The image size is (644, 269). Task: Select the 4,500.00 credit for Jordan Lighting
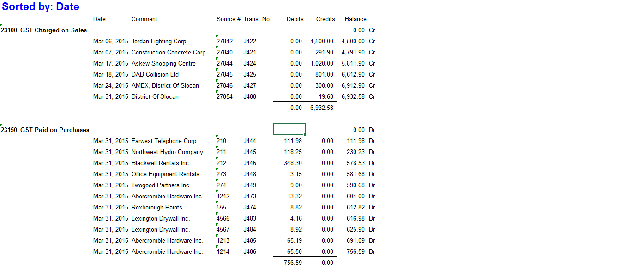click(322, 41)
